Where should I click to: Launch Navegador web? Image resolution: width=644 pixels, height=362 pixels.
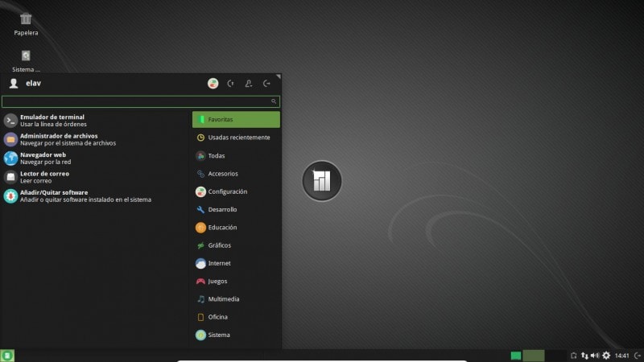coord(94,158)
